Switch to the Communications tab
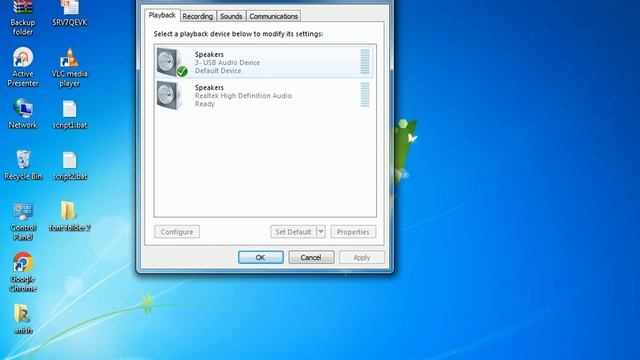 coord(273,16)
